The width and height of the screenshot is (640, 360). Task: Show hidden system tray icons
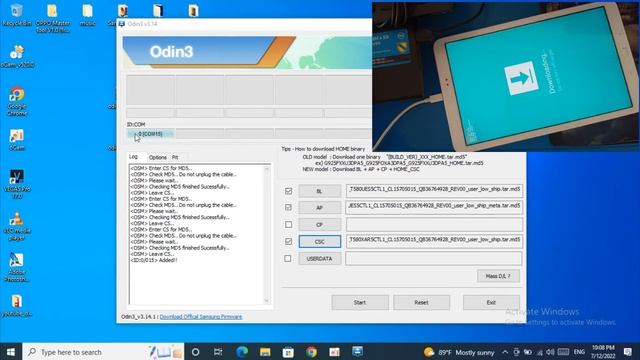505,352
